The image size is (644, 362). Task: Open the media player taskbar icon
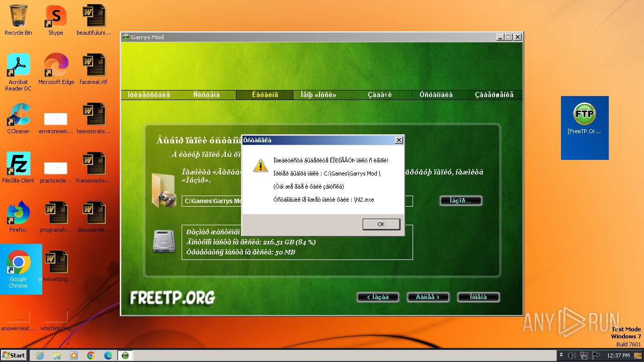click(x=74, y=355)
